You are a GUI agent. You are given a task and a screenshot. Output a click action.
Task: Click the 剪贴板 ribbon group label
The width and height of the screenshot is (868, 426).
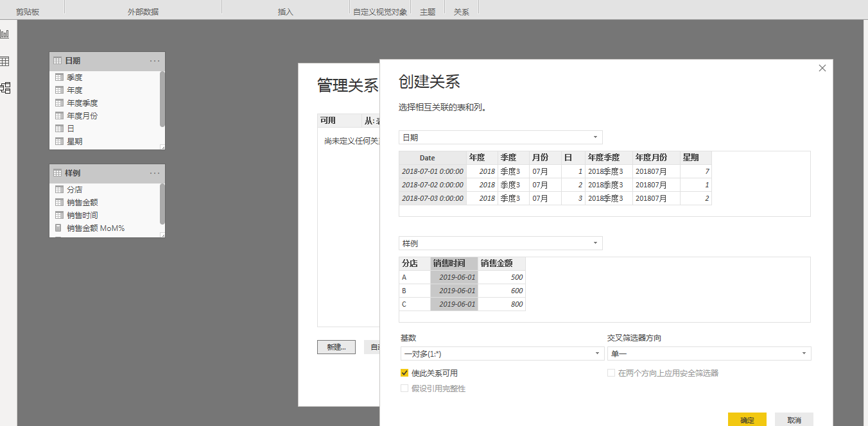click(28, 12)
